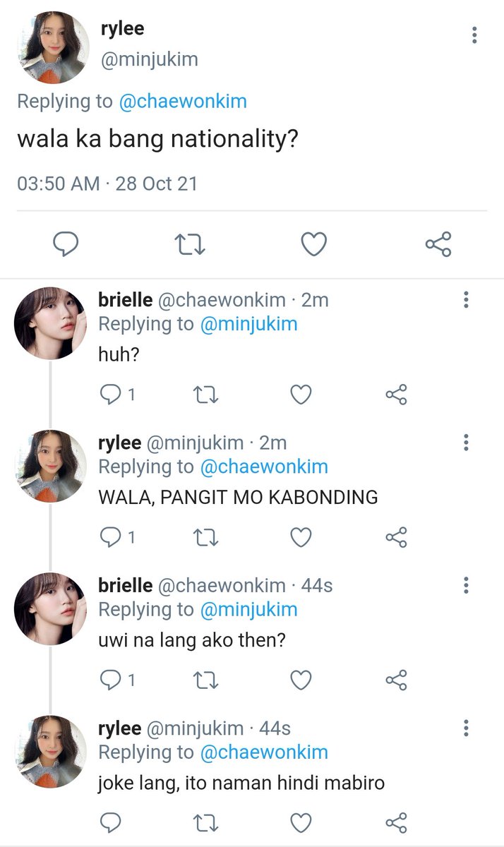This screenshot has height=847, width=504.
Task: Reply to 'joke lang, ito naman hindi mabiro'
Action: [x=110, y=822]
